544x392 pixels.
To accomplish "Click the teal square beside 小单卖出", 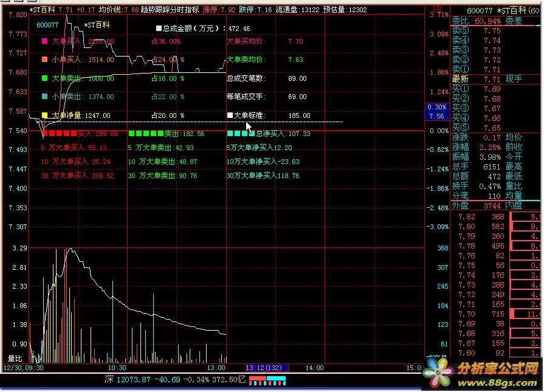I will [44, 97].
